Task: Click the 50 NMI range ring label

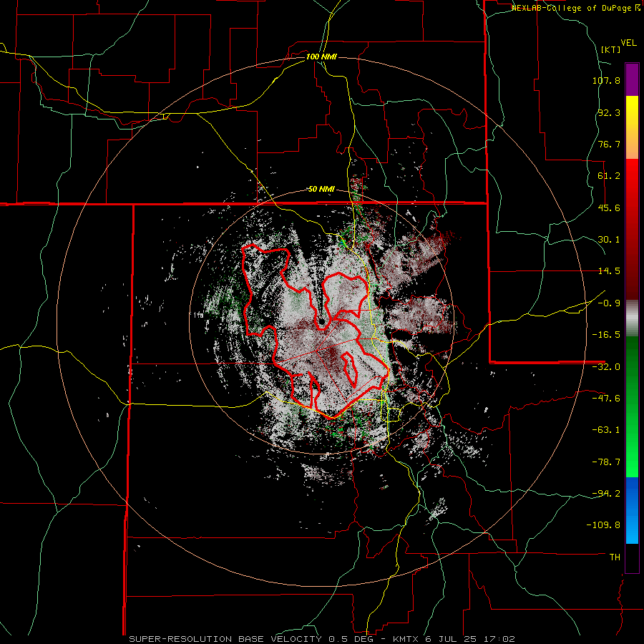Action: [321, 190]
